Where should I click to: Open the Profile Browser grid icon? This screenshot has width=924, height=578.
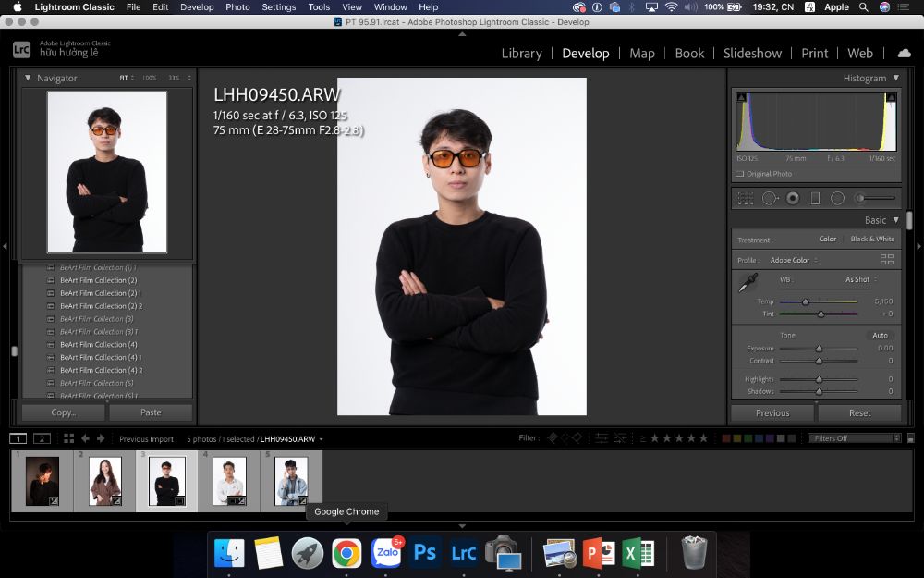coord(887,260)
